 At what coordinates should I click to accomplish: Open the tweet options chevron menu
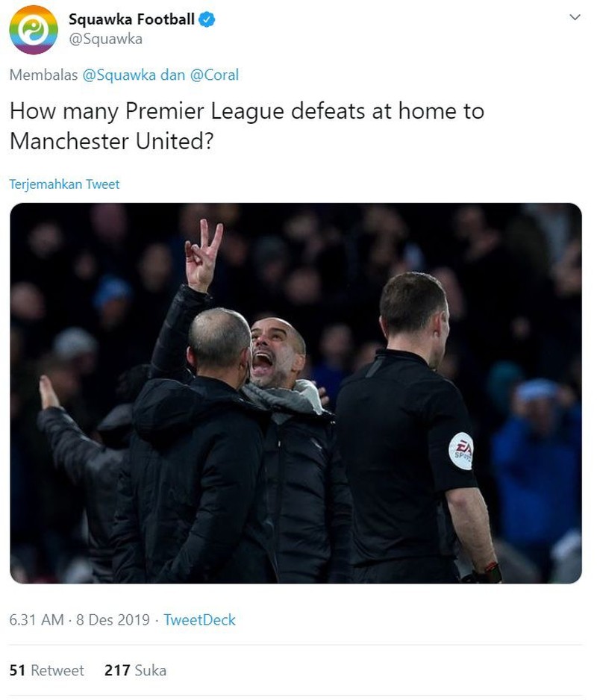pos(573,17)
